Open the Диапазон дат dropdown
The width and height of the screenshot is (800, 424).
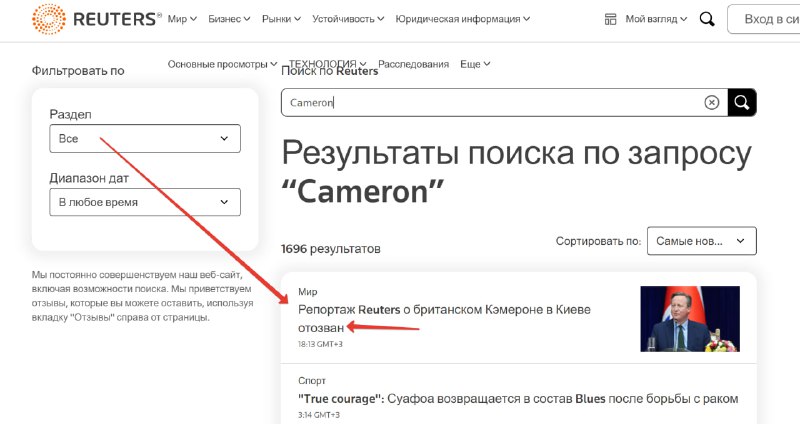tap(145, 202)
